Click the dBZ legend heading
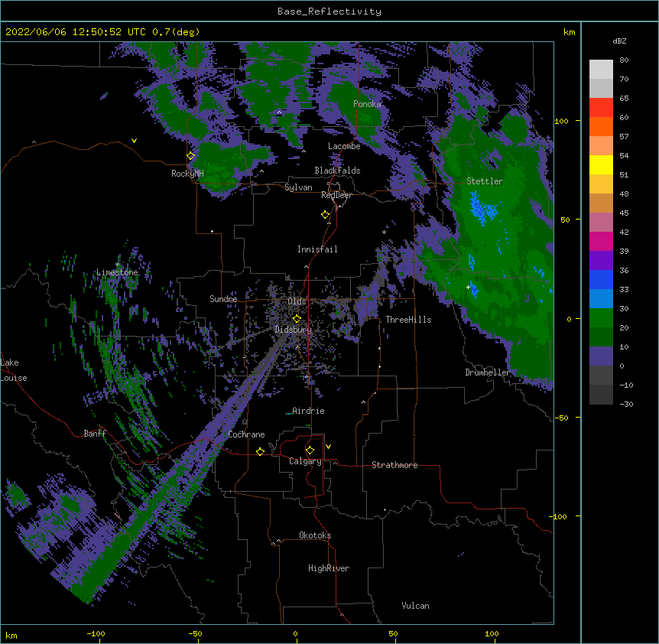Image resolution: width=659 pixels, height=644 pixels. pyautogui.click(x=619, y=41)
